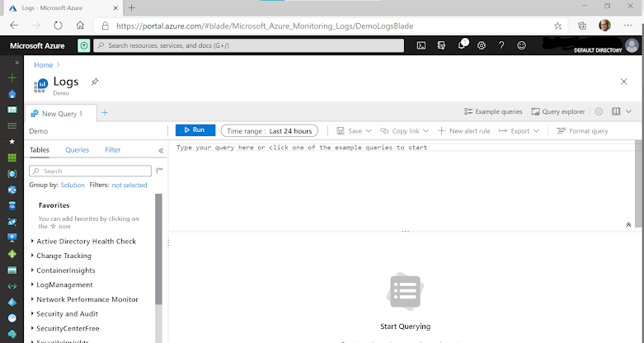Open Load balancers diamond icon
This screenshot has width=644, height=343.
(x=12, y=254)
